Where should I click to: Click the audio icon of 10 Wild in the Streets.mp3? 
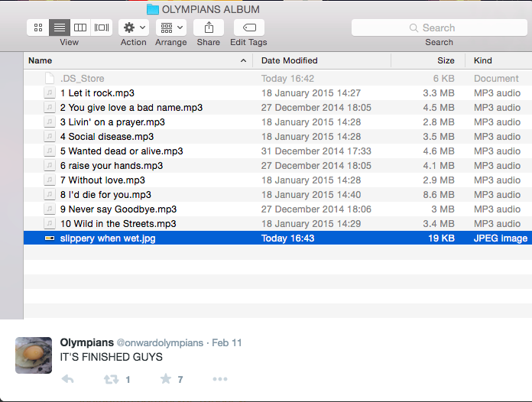(x=50, y=224)
